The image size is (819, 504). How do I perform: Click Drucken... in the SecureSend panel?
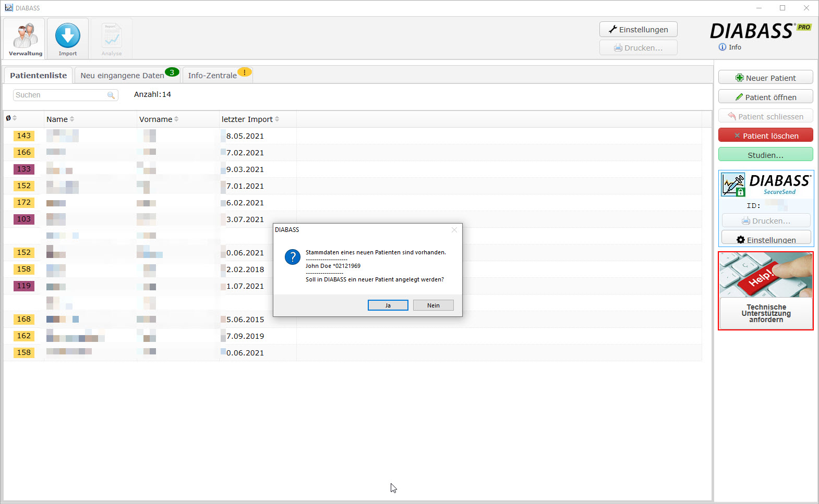766,220
